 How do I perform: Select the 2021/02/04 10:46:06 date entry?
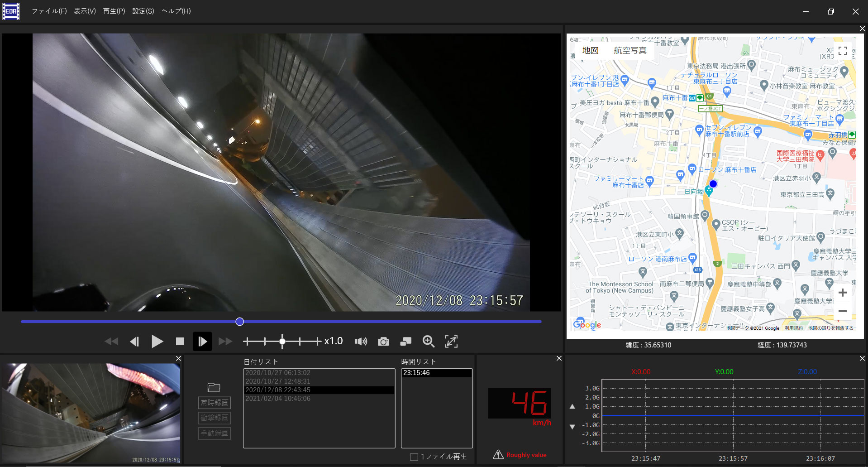pyautogui.click(x=278, y=399)
